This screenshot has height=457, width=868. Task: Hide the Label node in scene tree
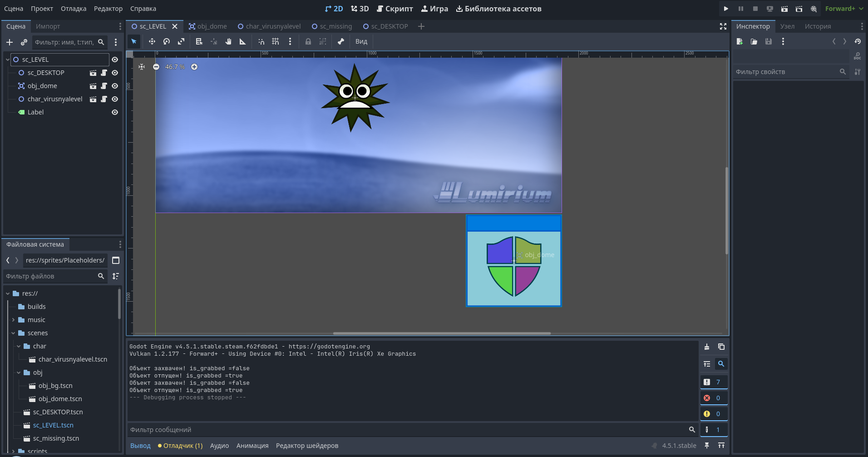click(x=115, y=112)
